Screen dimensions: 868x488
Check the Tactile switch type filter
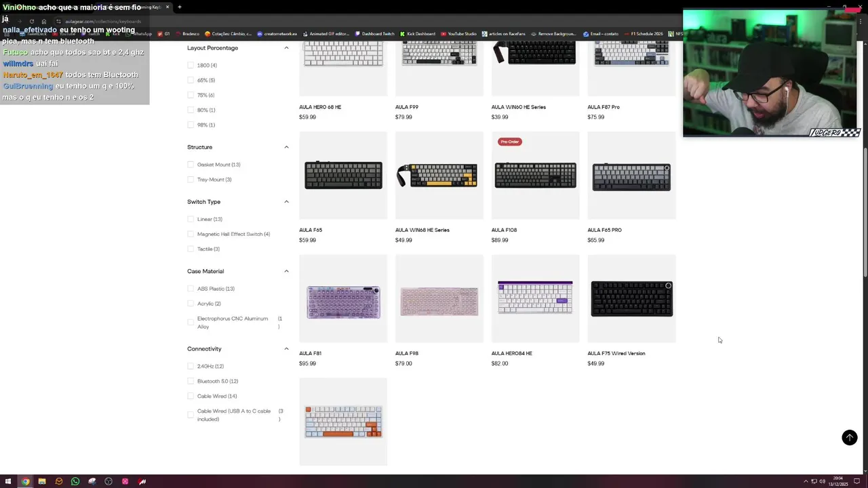coord(191,249)
